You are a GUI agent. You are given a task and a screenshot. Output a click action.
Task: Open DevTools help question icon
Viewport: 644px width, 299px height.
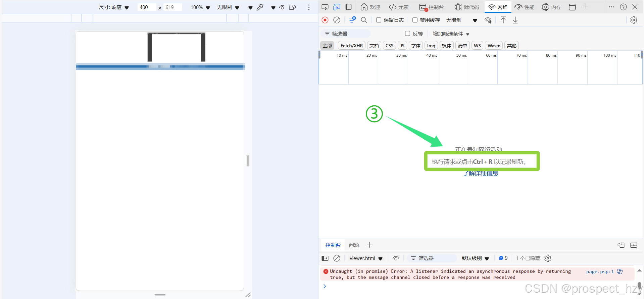(x=623, y=7)
